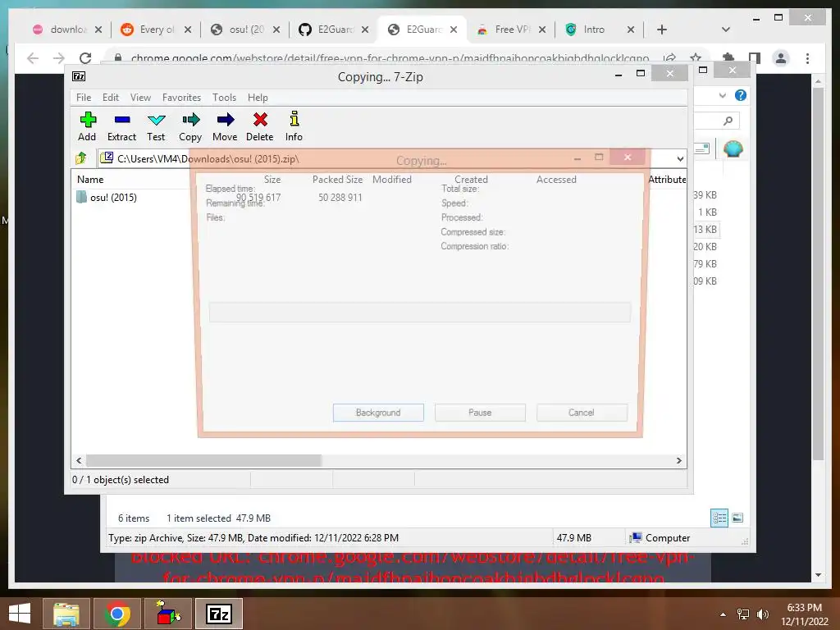Click Explorer's blue help icon
The height and width of the screenshot is (630, 840).
741,95
